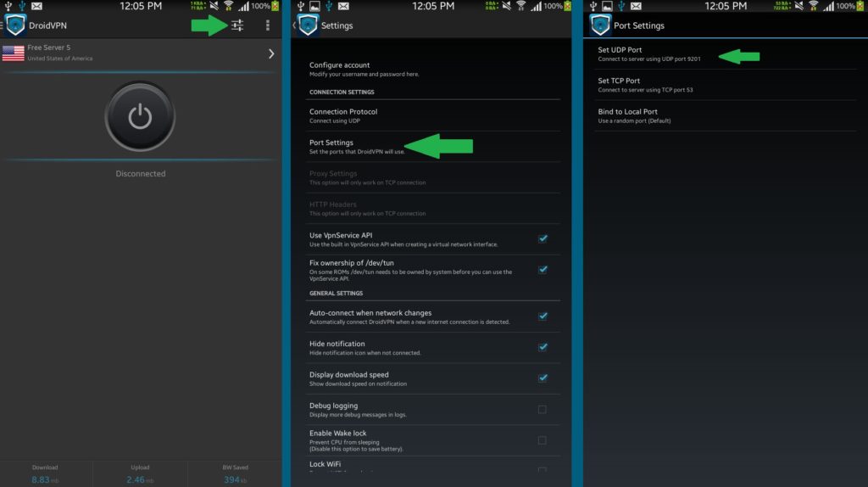Image resolution: width=868 pixels, height=487 pixels.
Task: Tap the power connect button
Action: pyautogui.click(x=140, y=117)
